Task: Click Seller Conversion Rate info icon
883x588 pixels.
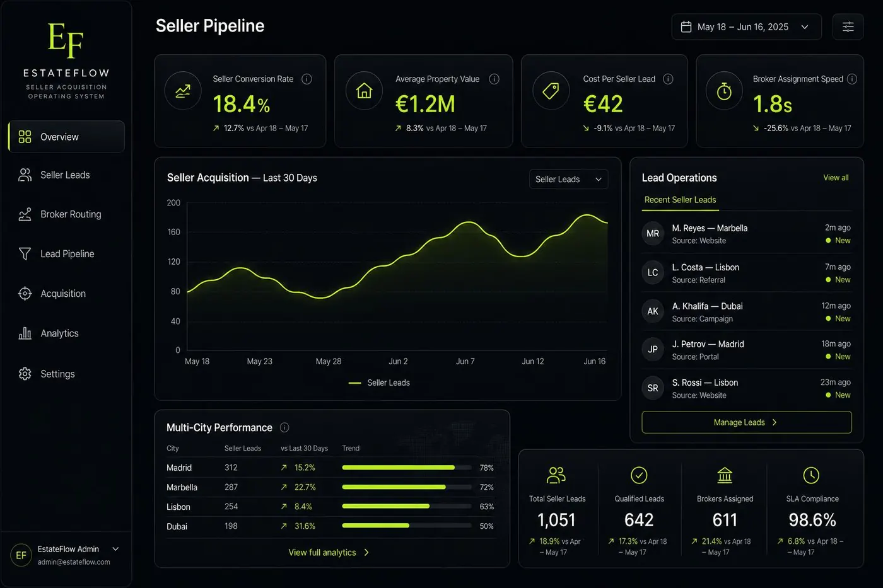Action: coord(307,79)
